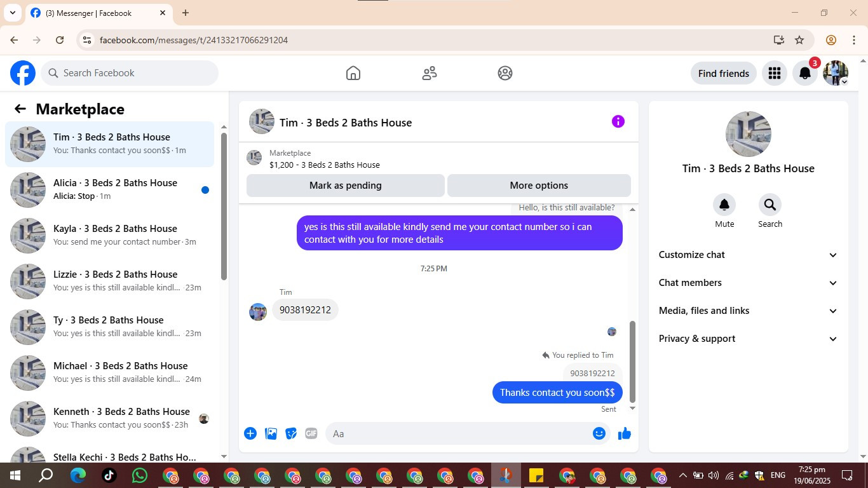The width and height of the screenshot is (868, 488).
Task: Reload the page in the browser
Action: pyautogui.click(x=60, y=40)
